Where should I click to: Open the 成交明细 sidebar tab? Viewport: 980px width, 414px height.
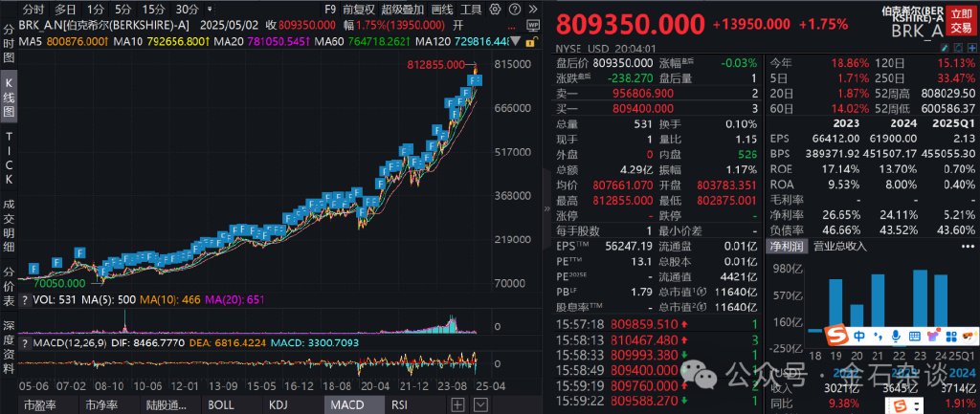[x=9, y=227]
